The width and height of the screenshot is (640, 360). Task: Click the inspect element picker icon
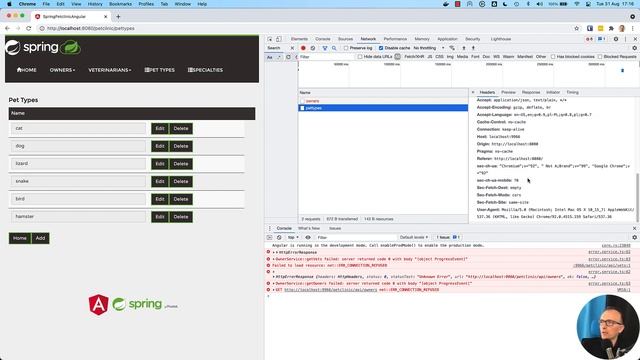[270, 39]
